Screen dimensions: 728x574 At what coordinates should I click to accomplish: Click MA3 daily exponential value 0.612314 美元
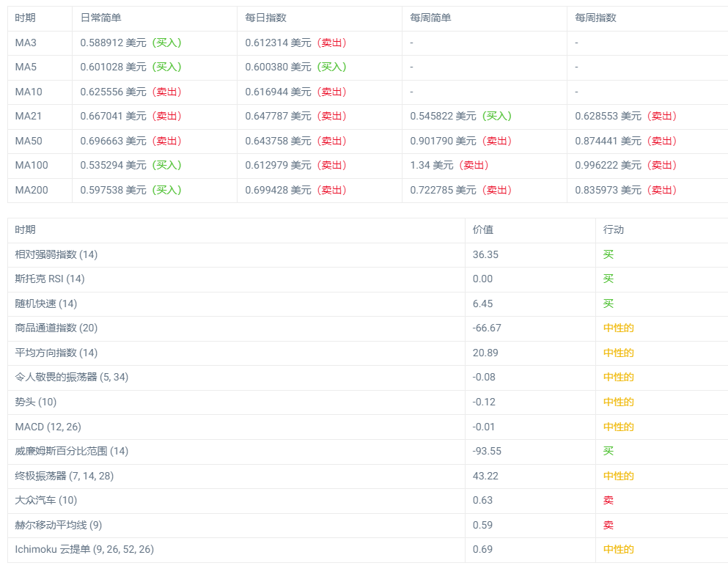pos(278,43)
